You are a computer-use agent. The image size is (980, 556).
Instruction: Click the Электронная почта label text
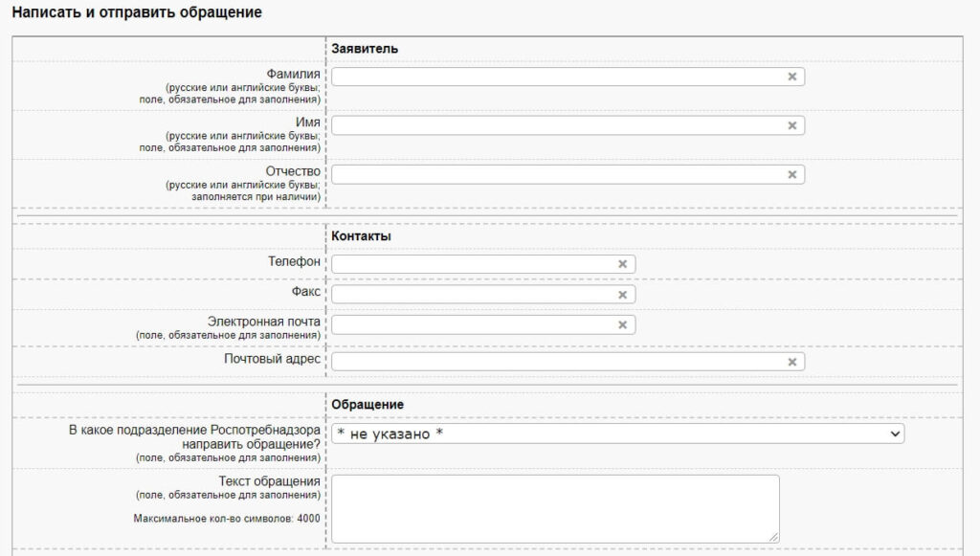pyautogui.click(x=264, y=322)
